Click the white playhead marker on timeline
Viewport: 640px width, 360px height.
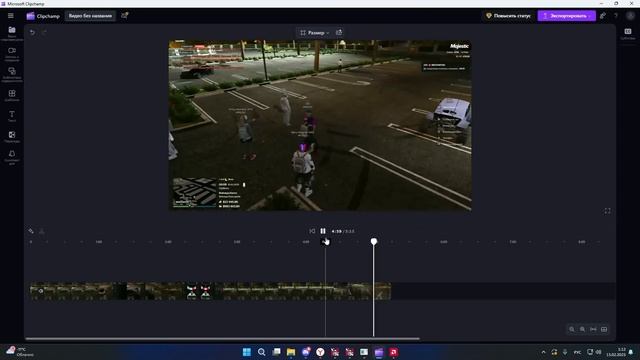coord(373,242)
